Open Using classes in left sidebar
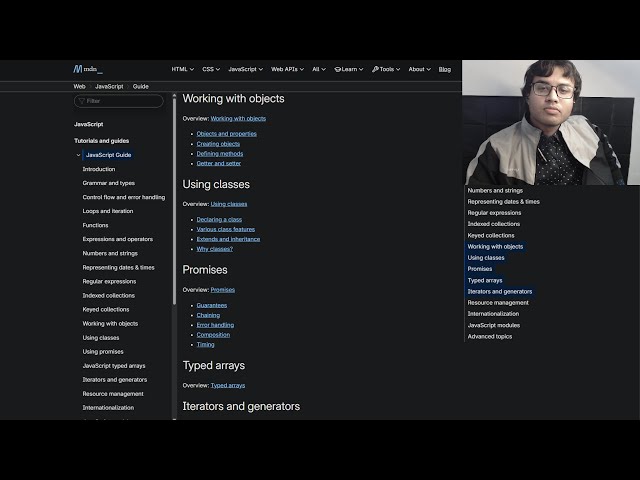This screenshot has width=640, height=480. (101, 338)
